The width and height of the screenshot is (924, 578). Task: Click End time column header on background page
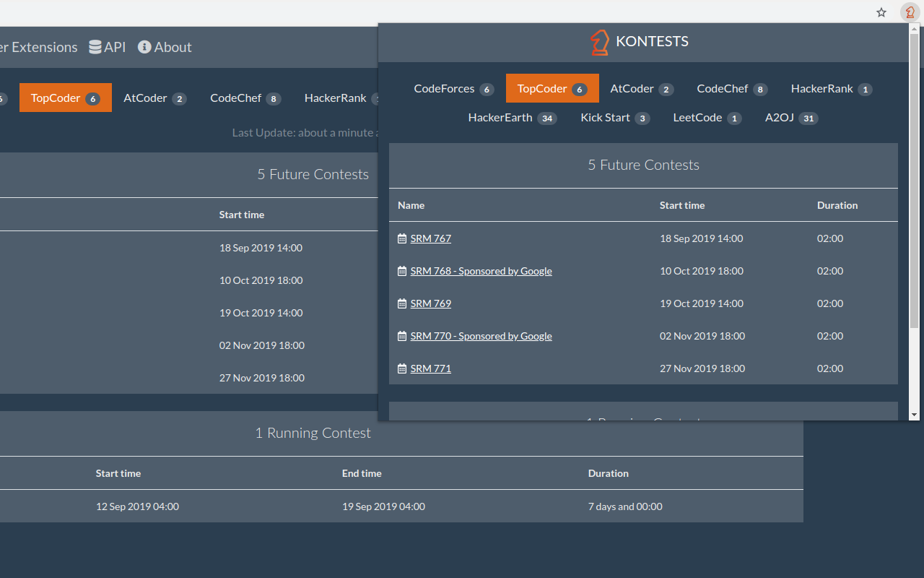pos(362,473)
